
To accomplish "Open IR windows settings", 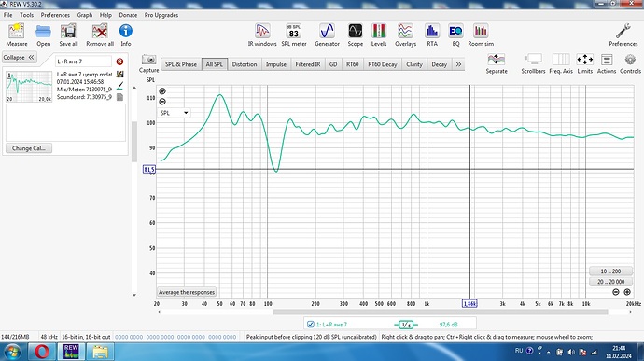I will point(262,35).
